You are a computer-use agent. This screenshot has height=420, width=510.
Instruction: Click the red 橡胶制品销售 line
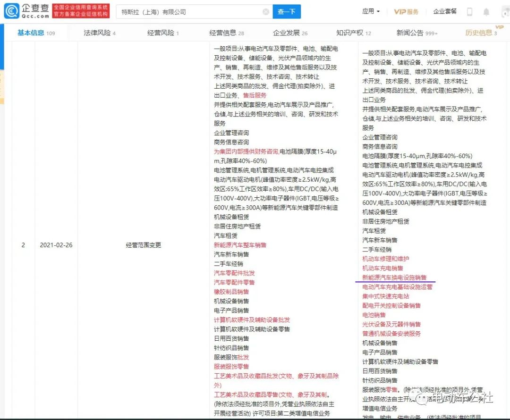(x=231, y=292)
